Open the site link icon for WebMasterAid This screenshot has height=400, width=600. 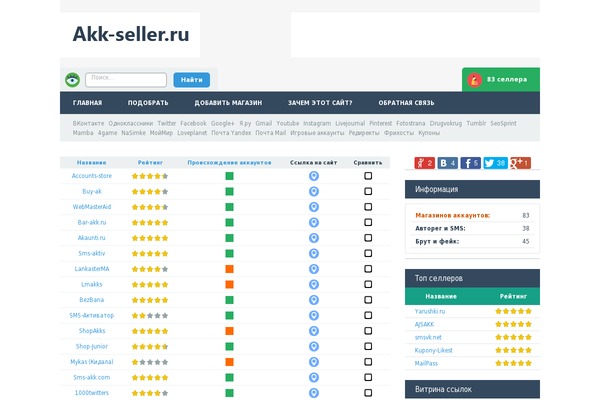coord(314,207)
